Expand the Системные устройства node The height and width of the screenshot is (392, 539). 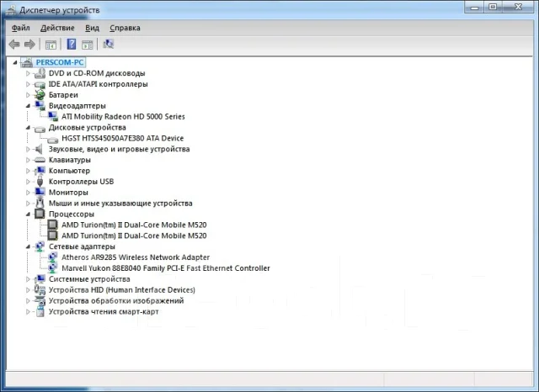[28, 279]
